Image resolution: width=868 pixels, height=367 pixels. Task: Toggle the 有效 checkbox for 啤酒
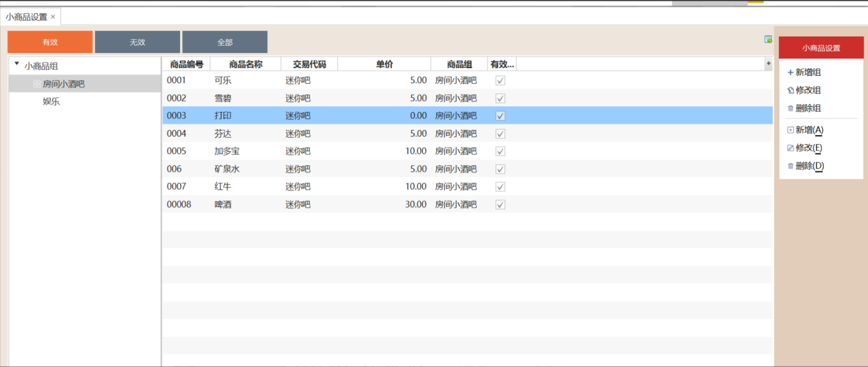click(500, 204)
